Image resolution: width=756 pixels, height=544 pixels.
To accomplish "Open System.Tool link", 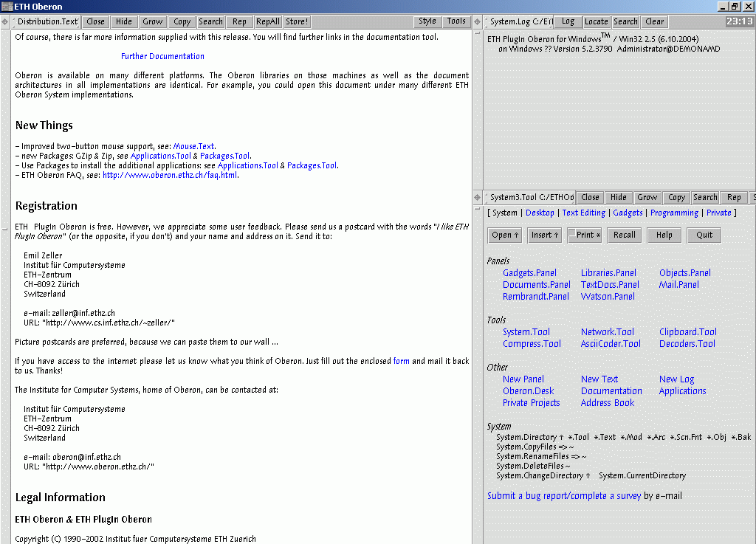I will coord(526,332).
